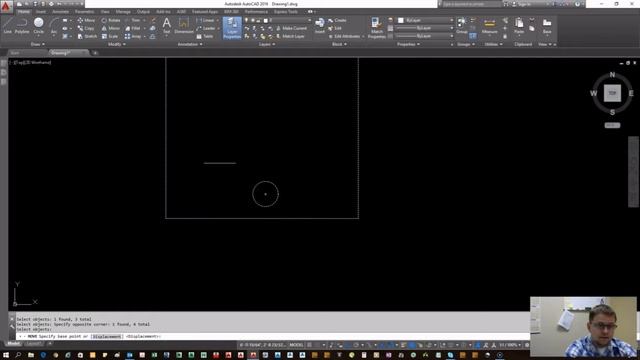Click the Trim tool

[133, 20]
